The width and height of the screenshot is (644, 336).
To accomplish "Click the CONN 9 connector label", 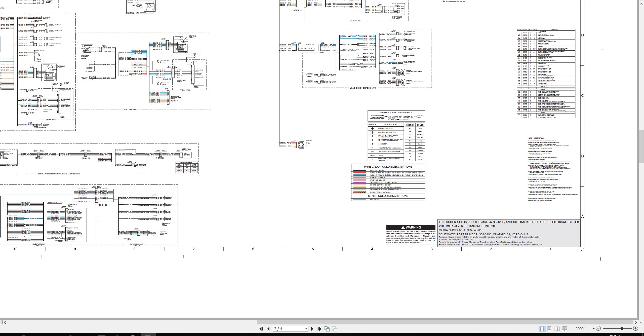I will point(174,101).
